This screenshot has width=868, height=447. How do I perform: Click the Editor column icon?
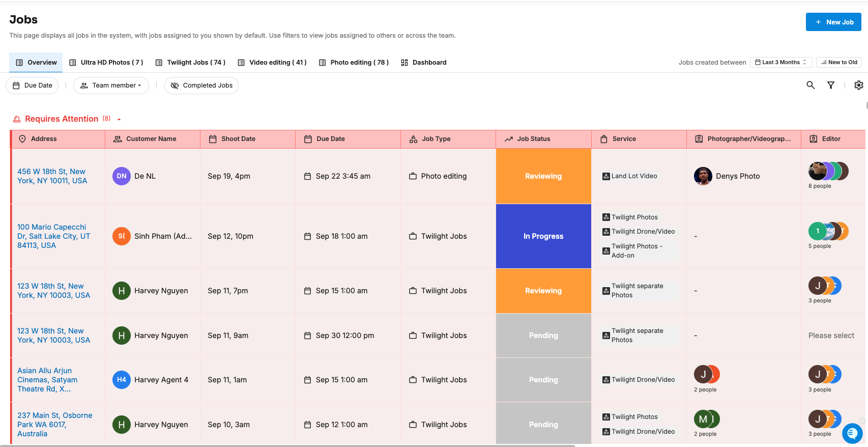click(x=814, y=139)
